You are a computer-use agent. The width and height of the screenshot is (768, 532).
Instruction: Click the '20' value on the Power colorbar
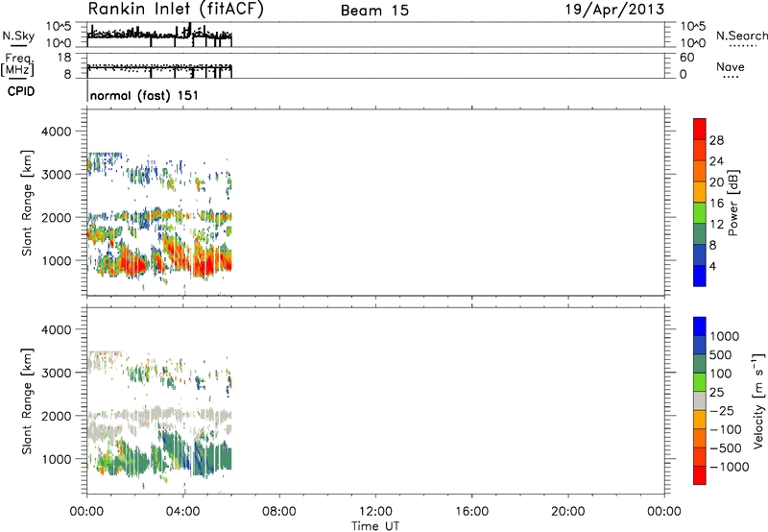(x=716, y=182)
